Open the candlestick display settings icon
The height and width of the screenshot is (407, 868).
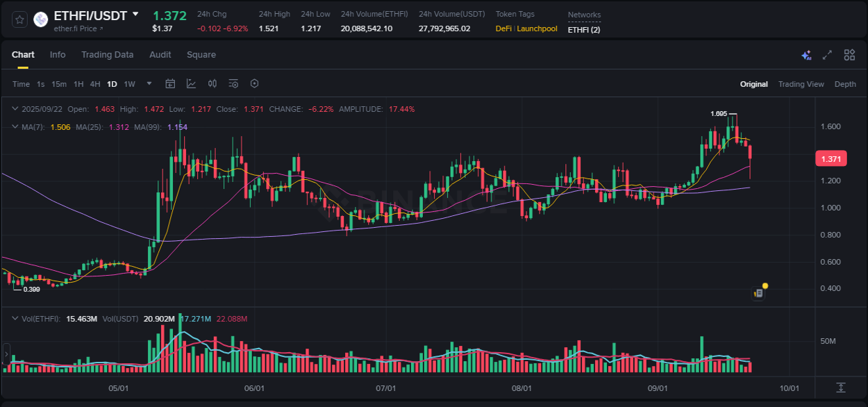pyautogui.click(x=212, y=83)
